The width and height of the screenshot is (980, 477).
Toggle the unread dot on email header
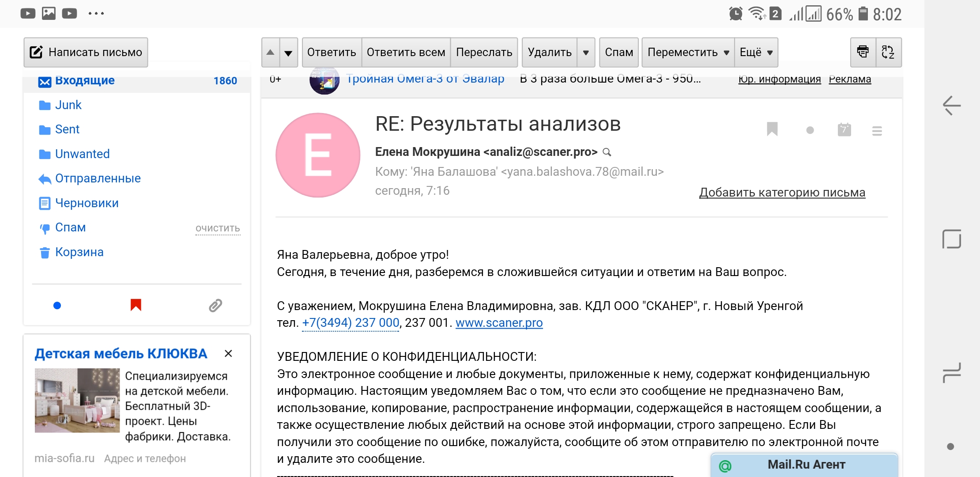810,130
